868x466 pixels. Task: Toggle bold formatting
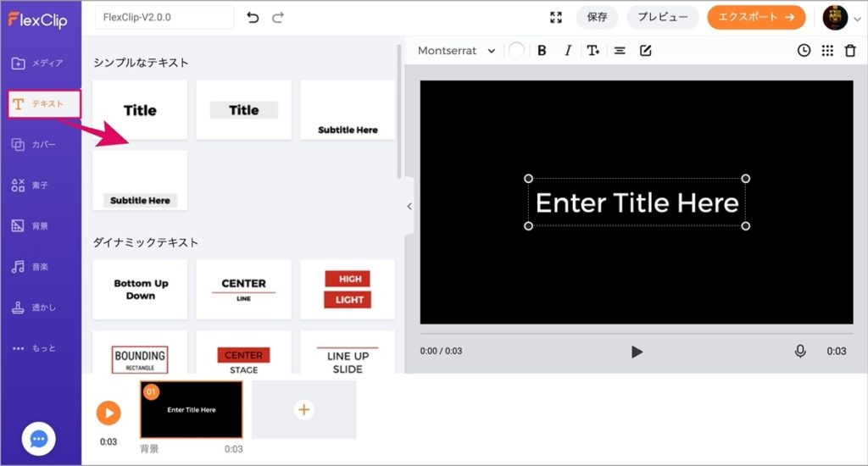click(542, 50)
